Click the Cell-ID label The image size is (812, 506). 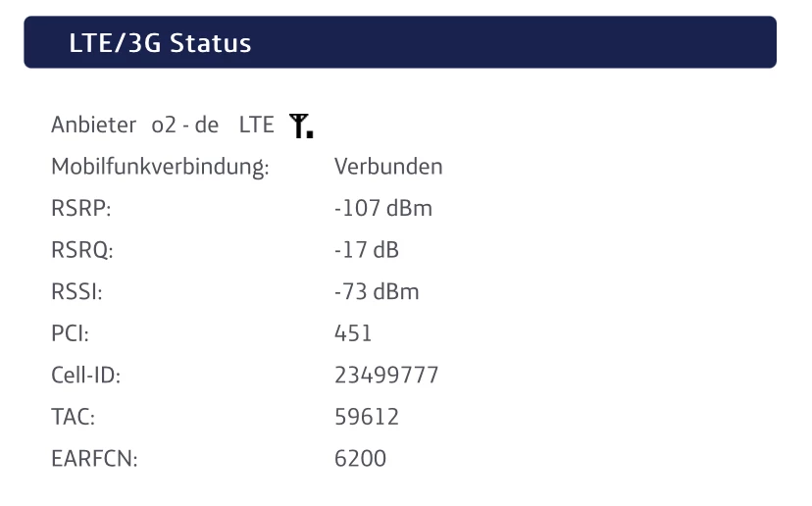[85, 376]
